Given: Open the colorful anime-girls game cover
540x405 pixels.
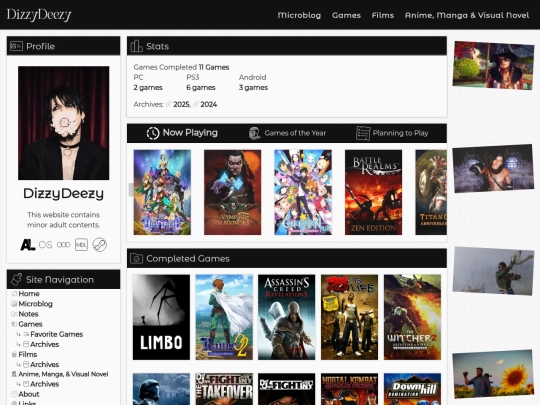Looking at the screenshot, I should point(303,192).
